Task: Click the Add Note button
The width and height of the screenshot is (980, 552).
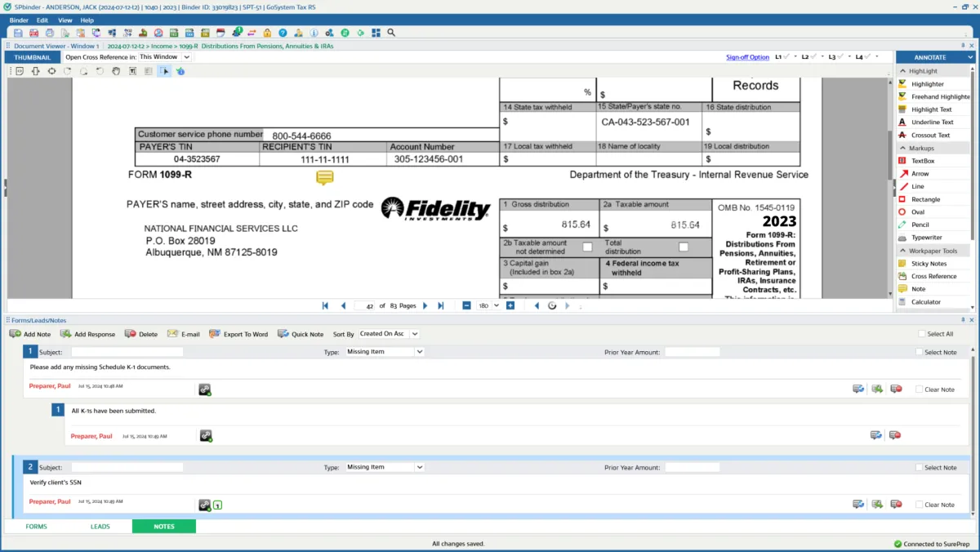Action: pyautogui.click(x=30, y=334)
